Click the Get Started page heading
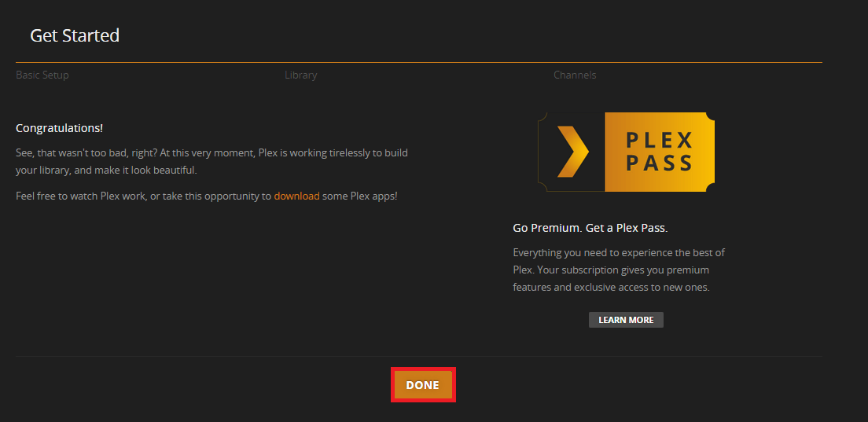This screenshot has height=422, width=868. pyautogui.click(x=75, y=35)
